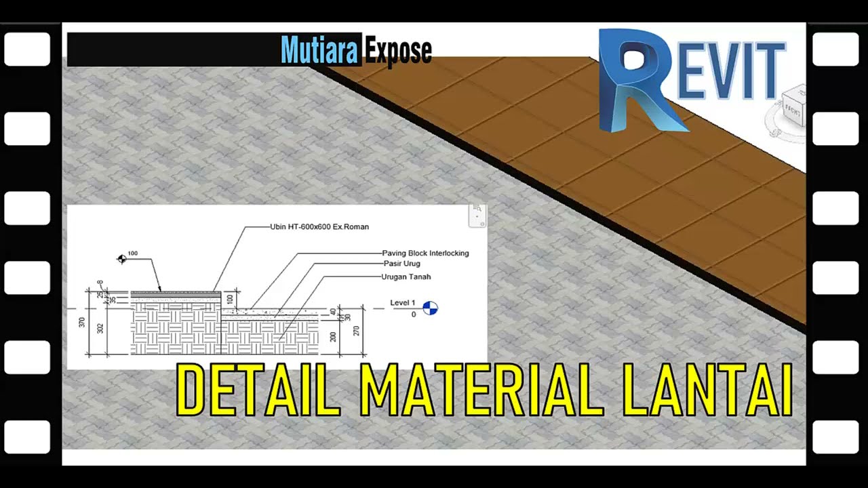Select the 'Ubin HT-600x600 Ex.Roman' annotation text
868x488 pixels.
319,227
